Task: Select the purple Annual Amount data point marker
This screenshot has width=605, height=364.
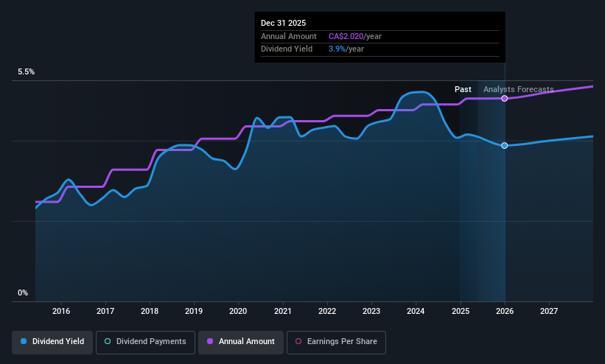Action: 504,99
